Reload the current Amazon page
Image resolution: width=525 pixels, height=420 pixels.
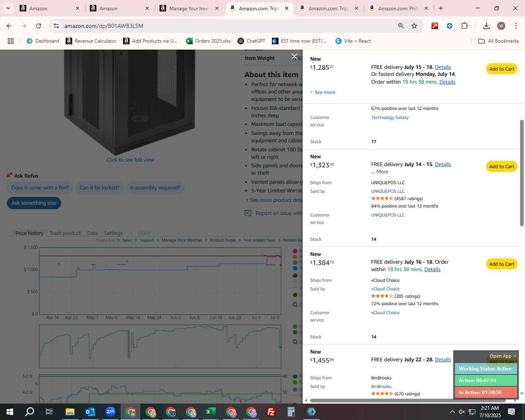point(39,26)
